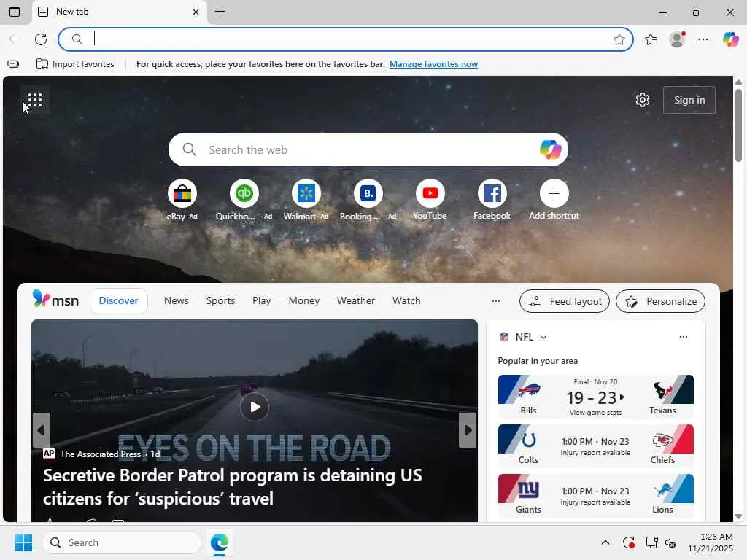Launch Copilot from the toolbar

[730, 39]
